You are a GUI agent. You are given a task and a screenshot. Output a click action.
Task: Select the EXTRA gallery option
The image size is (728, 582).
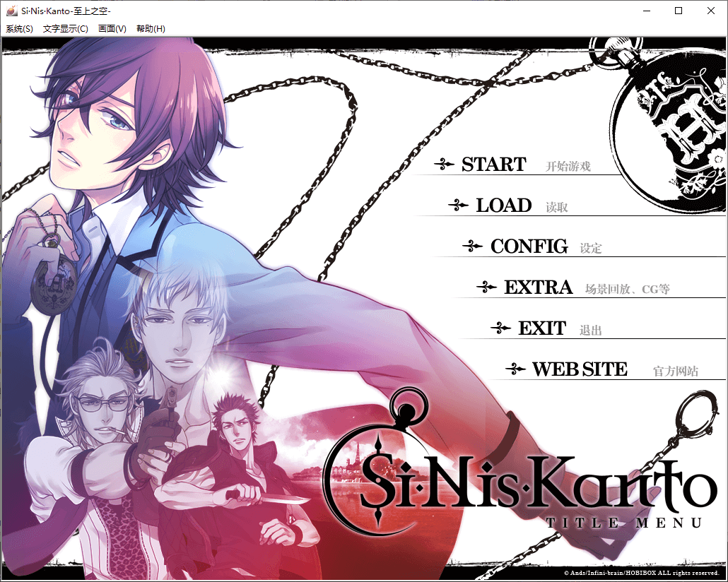538,287
